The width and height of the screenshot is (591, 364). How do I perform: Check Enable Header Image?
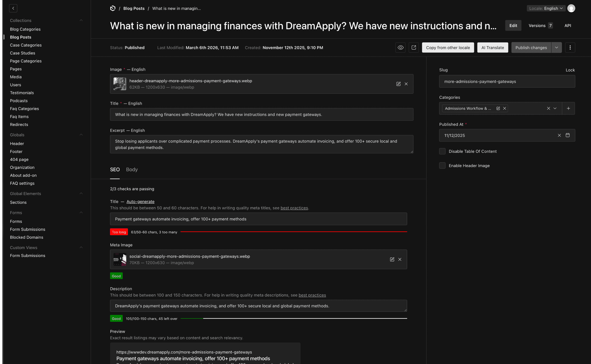pos(442,165)
